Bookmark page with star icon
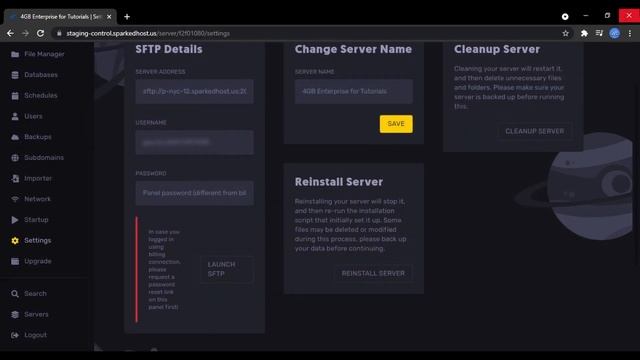 point(565,33)
